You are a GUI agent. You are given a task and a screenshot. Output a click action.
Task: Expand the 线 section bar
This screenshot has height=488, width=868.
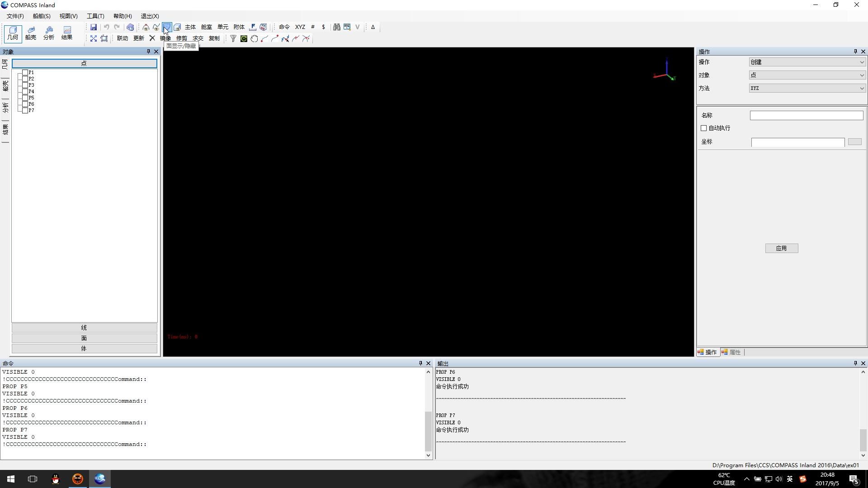point(85,328)
